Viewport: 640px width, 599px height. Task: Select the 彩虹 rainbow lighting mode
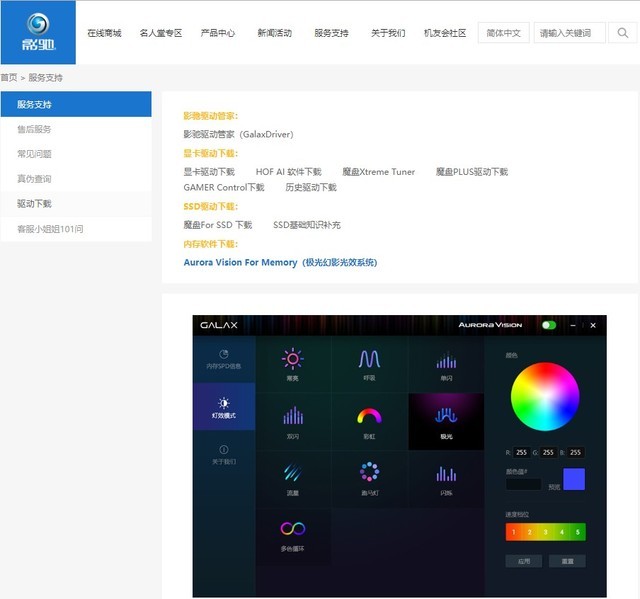click(x=369, y=422)
